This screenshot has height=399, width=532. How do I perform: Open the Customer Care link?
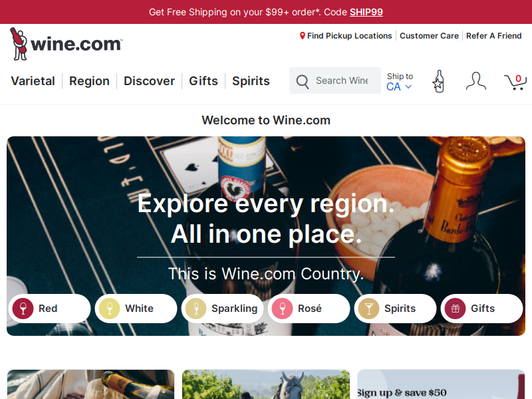click(429, 36)
